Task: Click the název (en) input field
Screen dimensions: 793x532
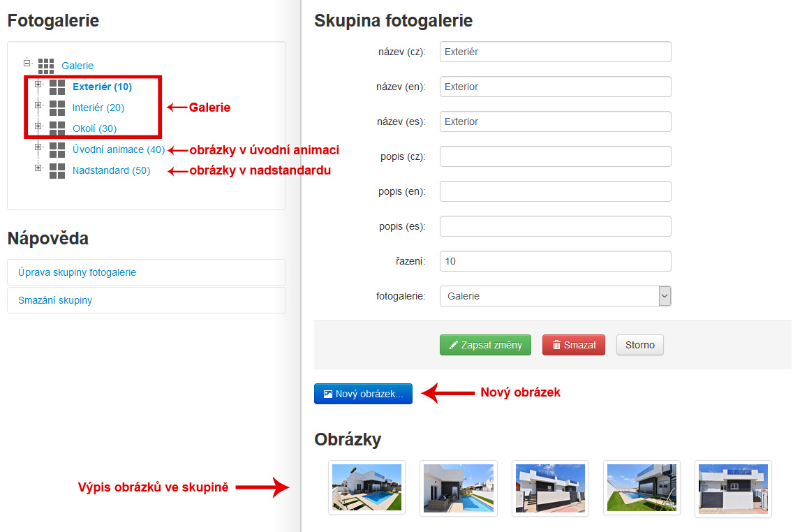Action: [555, 87]
